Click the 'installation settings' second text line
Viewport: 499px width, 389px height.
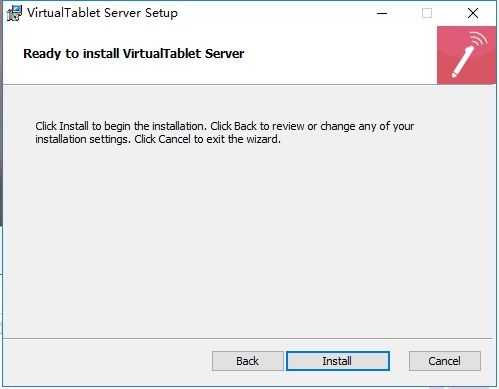(158, 139)
